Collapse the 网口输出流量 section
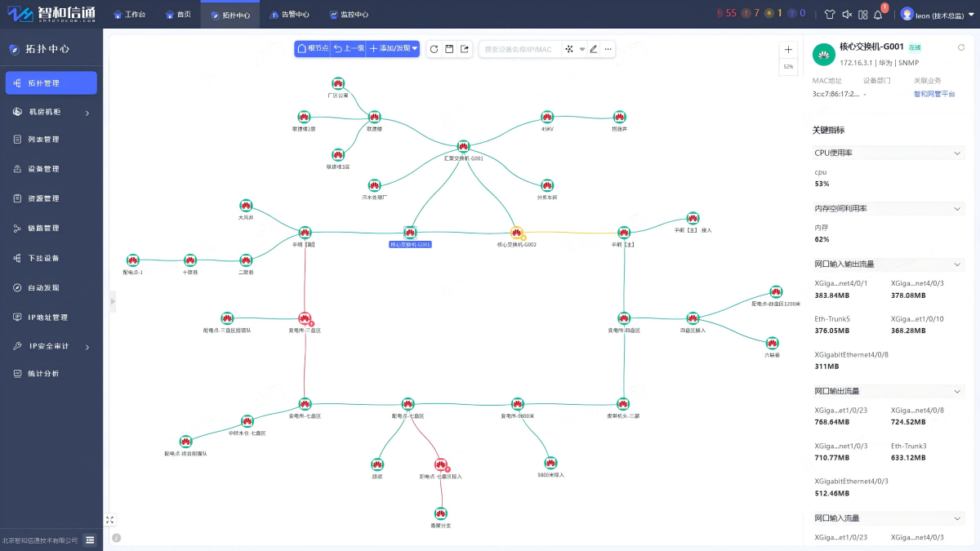 [x=957, y=391]
